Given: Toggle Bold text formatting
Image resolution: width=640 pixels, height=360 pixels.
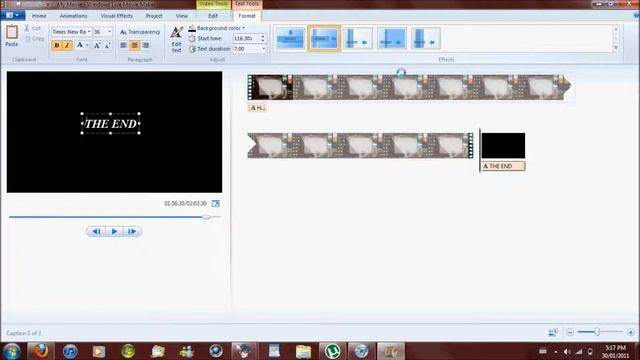Looking at the screenshot, I should click(57, 45).
